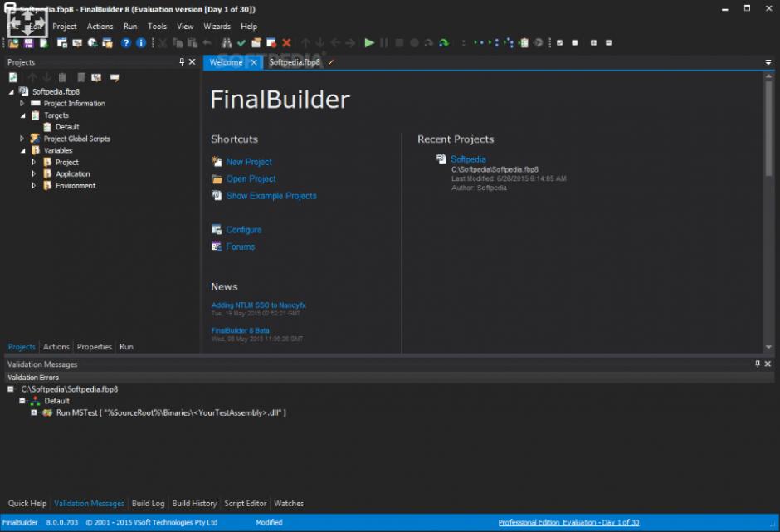Click the collapse all minus toolbar icon

click(x=608, y=43)
